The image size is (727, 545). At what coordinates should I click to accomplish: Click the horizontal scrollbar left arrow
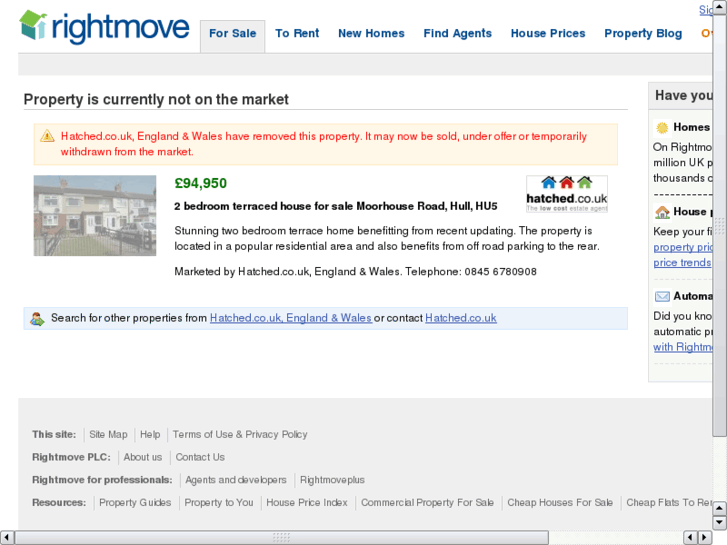coord(6,538)
